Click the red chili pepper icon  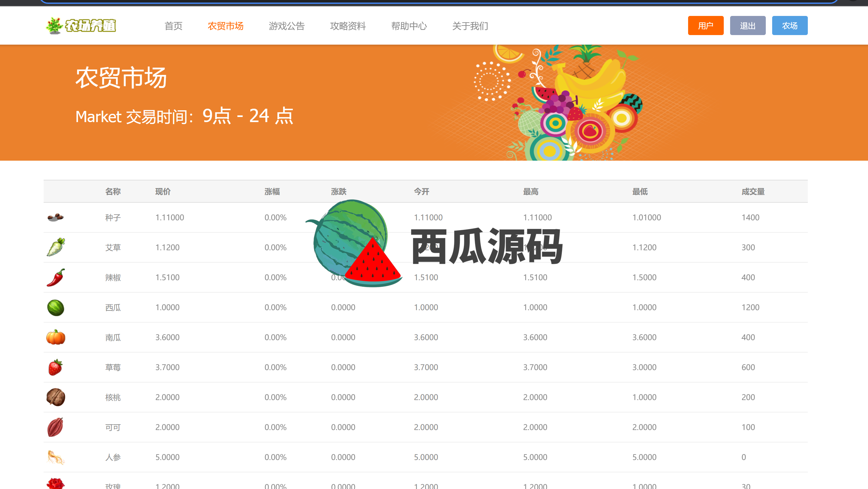point(56,277)
